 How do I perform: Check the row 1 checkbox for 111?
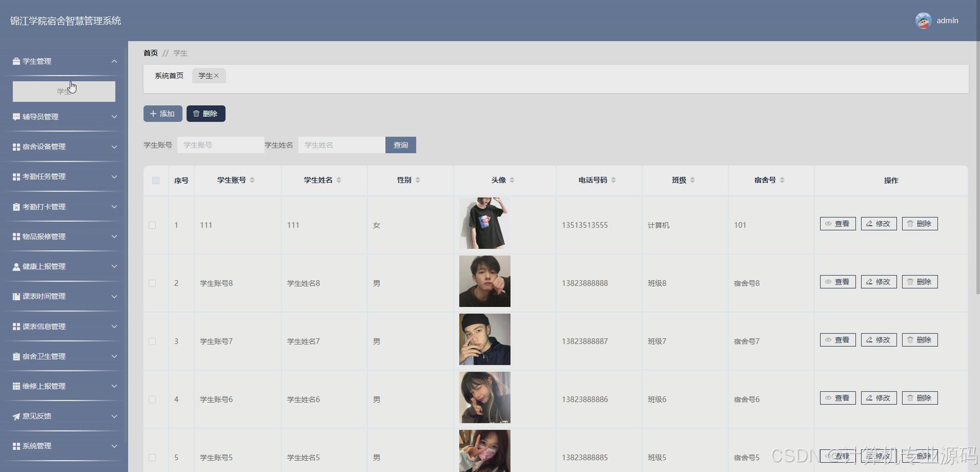click(x=152, y=225)
